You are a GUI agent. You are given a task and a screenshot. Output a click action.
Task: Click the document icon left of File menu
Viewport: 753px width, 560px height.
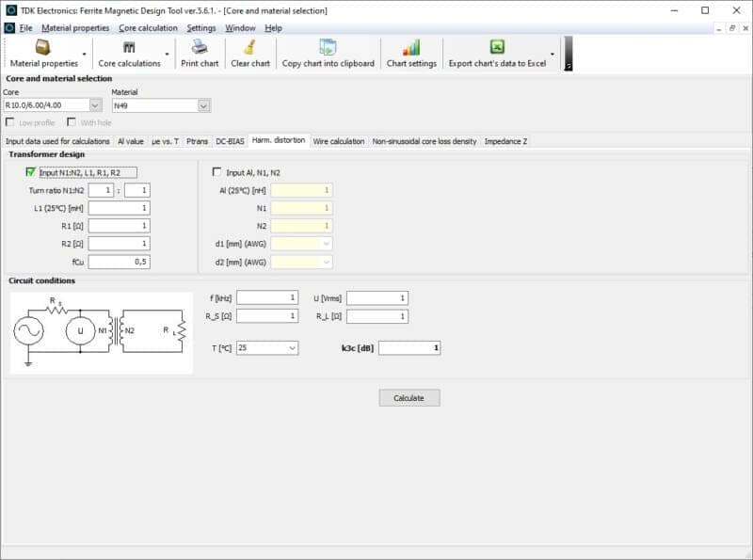pyautogui.click(x=9, y=28)
